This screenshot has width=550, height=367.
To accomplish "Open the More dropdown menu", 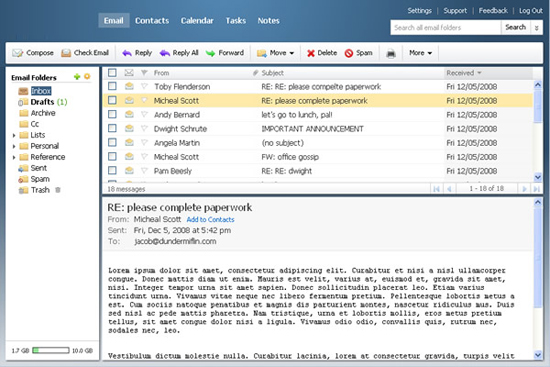I will click(420, 53).
